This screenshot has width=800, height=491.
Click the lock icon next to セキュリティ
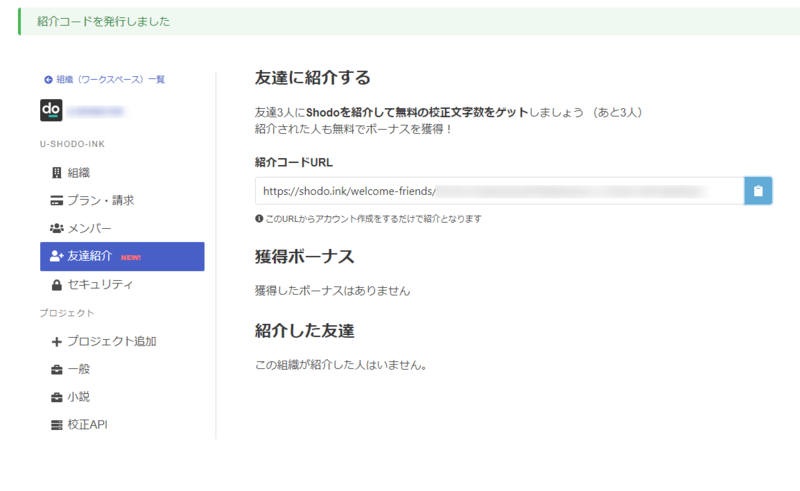(57, 285)
